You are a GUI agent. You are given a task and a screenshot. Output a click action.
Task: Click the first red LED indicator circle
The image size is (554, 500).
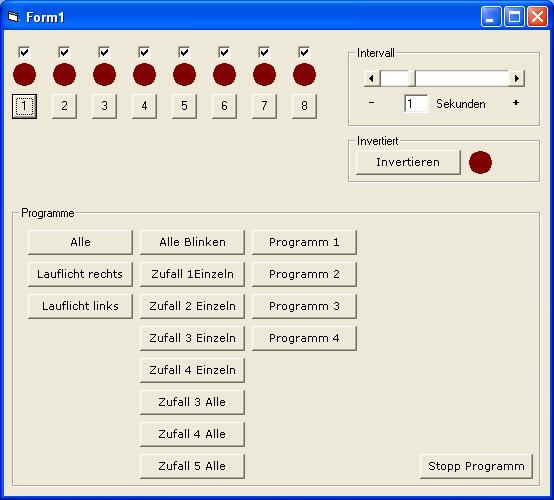[x=24, y=75]
